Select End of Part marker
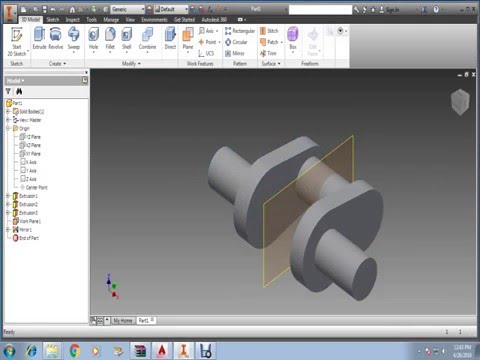This screenshot has height=360, width=480. click(26, 238)
